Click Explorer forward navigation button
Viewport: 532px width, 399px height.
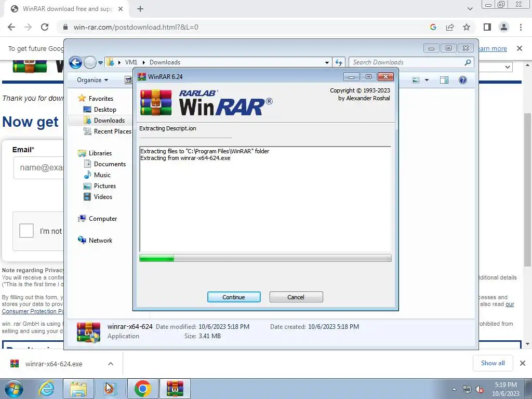click(90, 62)
